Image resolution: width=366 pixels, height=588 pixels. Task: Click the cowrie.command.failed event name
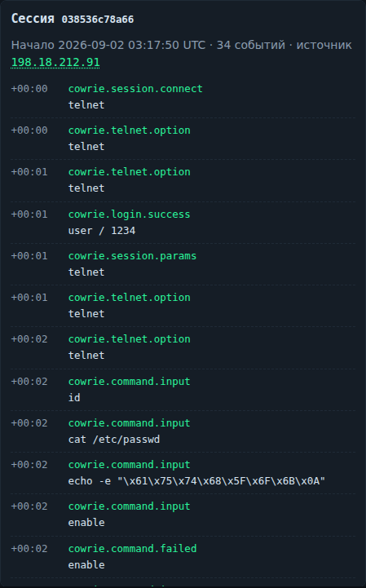point(132,548)
